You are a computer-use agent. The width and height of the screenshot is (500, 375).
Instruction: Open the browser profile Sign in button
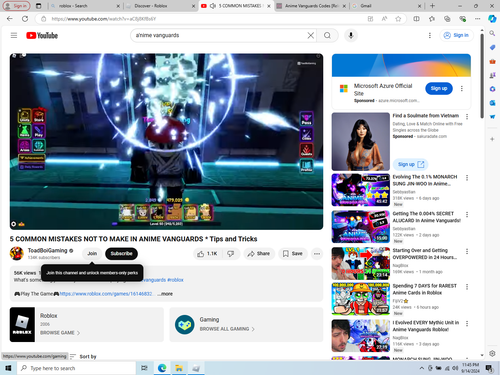[x=17, y=6]
